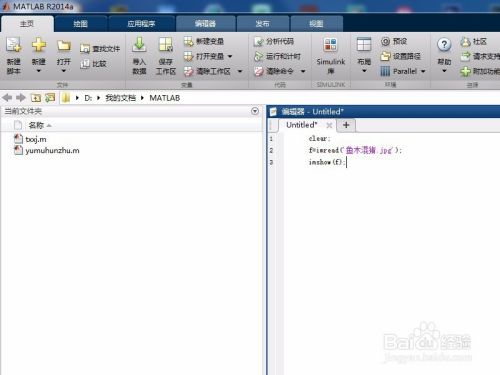Click the Set Path icon
500x375 pixels.
point(385,56)
